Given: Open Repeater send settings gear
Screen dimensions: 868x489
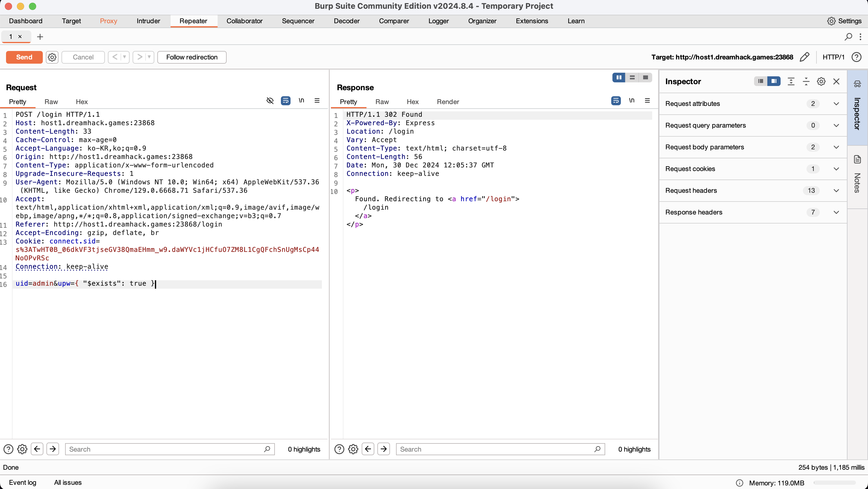Looking at the screenshot, I should 52,57.
